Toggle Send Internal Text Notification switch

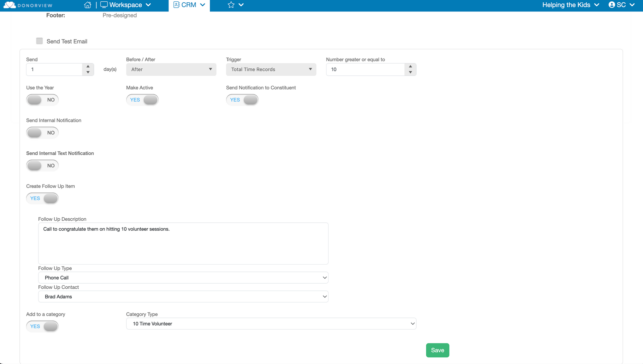[42, 165]
